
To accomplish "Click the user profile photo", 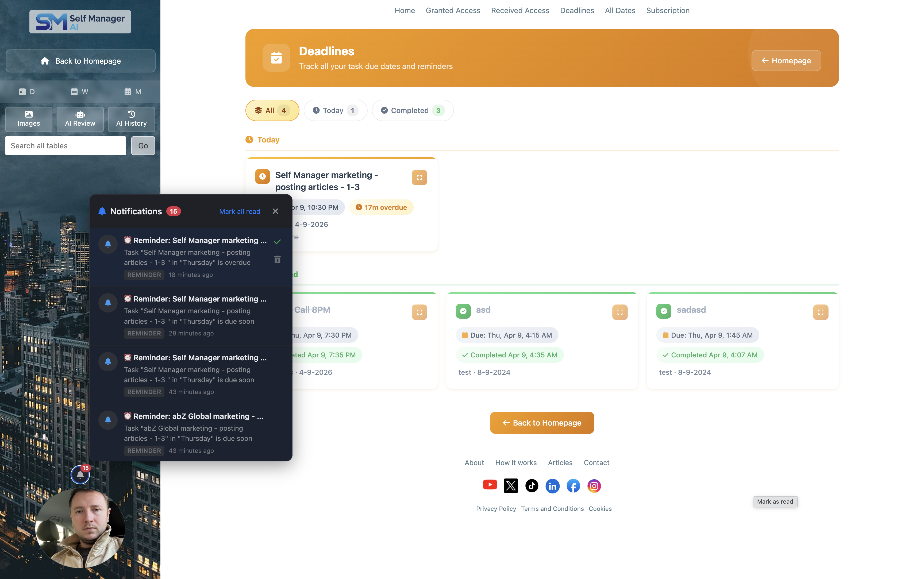I will coord(80,528).
